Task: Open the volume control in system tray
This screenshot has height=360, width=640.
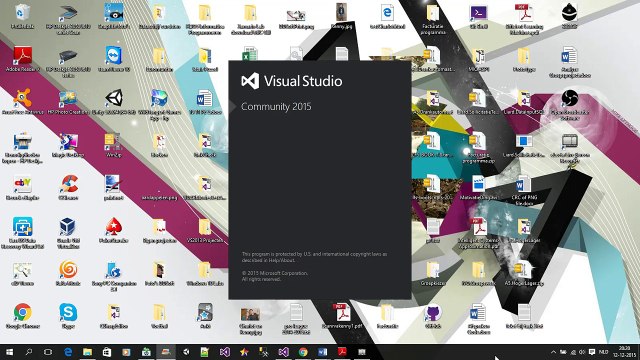Action: coord(582,352)
